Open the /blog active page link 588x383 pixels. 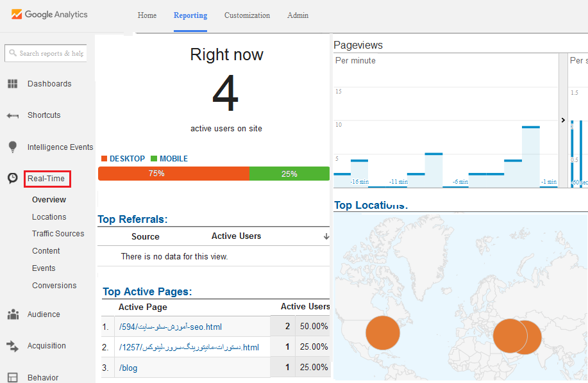click(128, 368)
